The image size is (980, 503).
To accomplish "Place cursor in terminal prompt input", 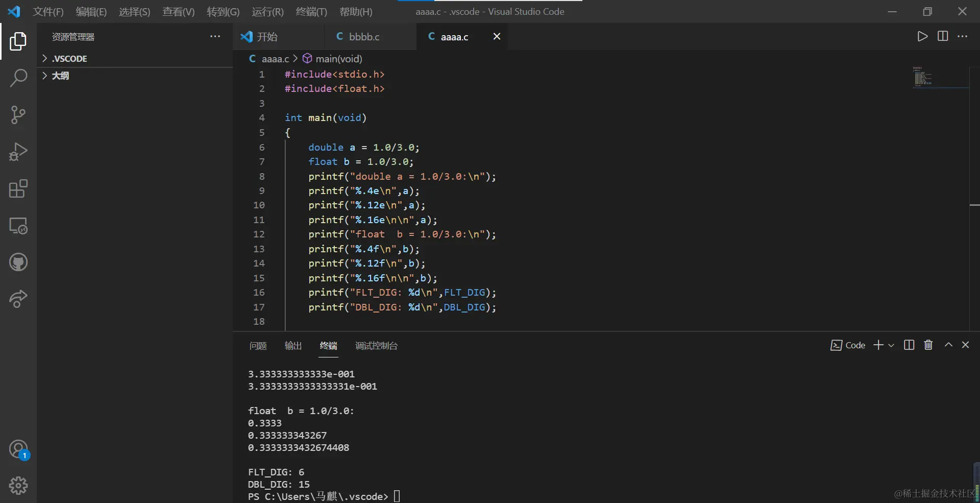I will point(397,496).
